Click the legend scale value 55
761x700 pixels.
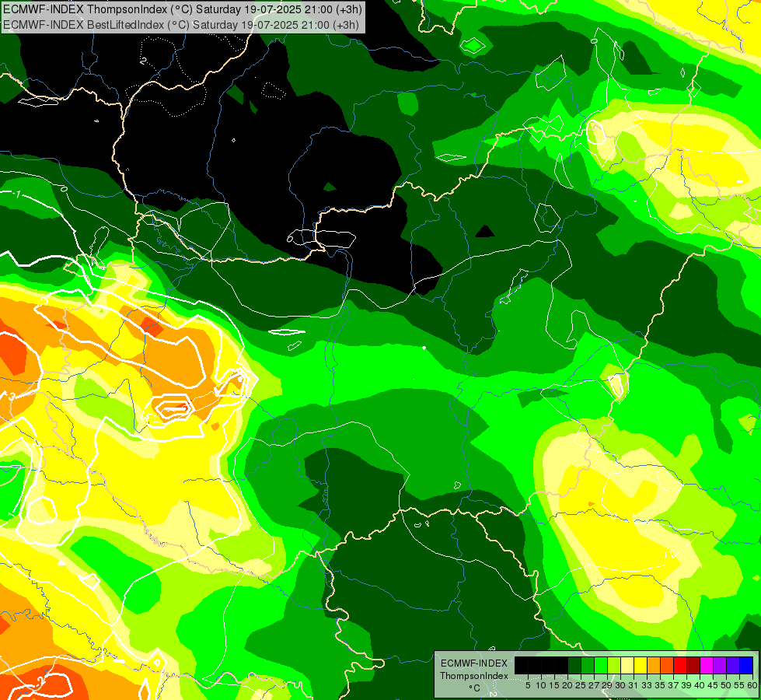pyautogui.click(x=739, y=685)
